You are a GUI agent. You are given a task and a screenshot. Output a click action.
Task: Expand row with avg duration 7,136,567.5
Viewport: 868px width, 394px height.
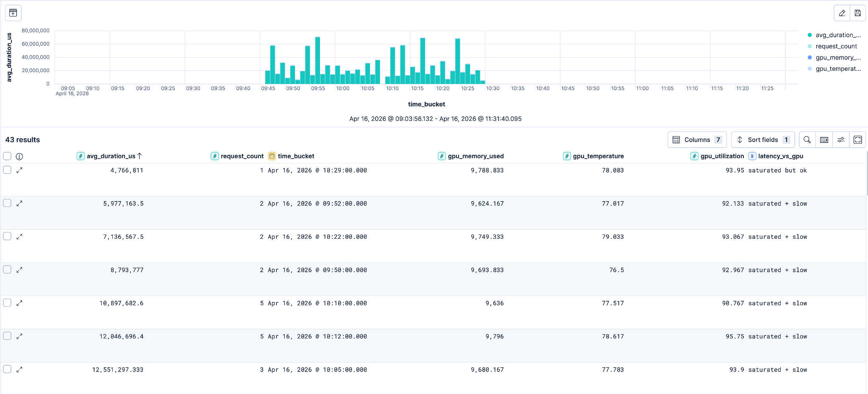point(19,237)
